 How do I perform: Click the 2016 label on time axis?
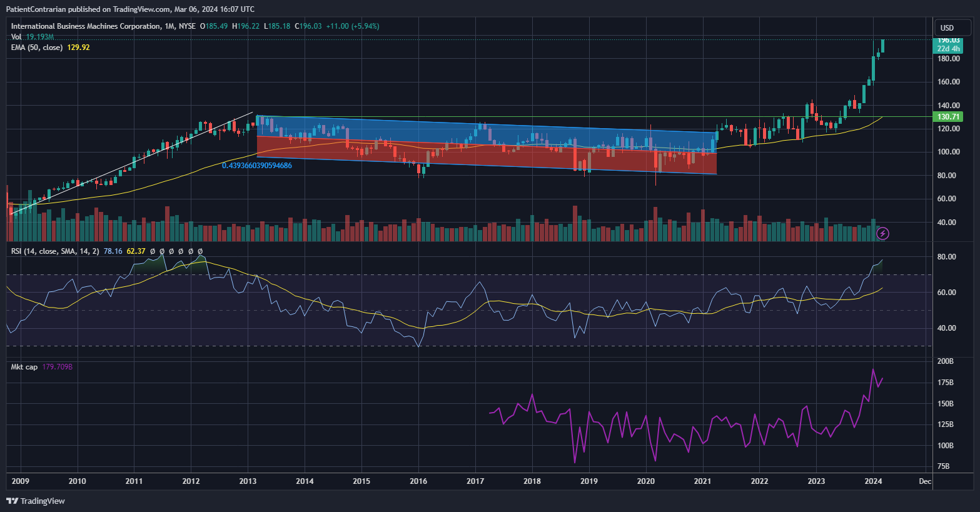[x=418, y=481]
